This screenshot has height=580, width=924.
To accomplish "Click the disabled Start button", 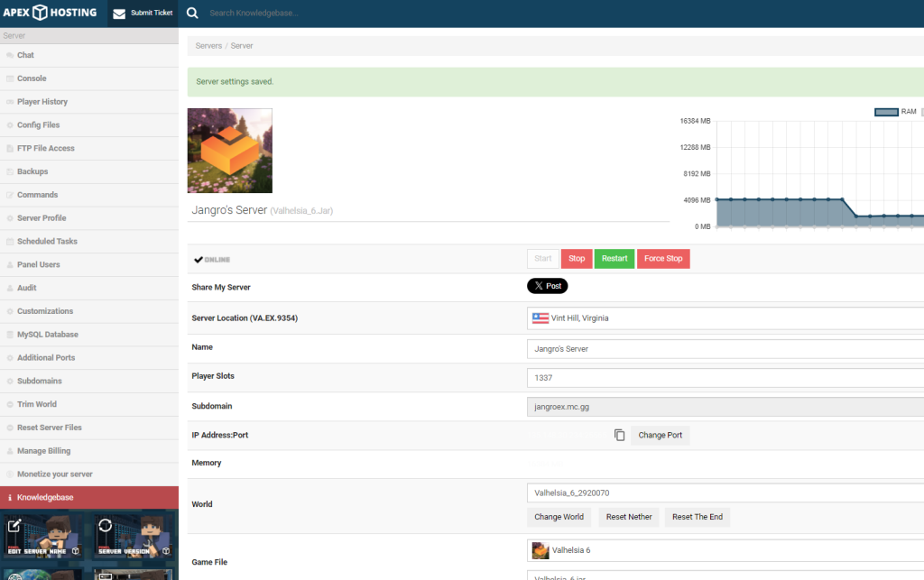I will [542, 259].
